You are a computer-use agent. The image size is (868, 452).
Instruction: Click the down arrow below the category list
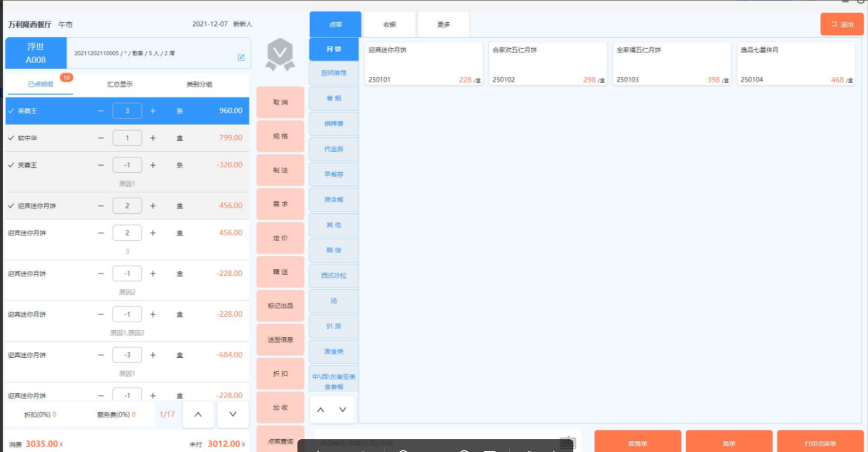[343, 410]
